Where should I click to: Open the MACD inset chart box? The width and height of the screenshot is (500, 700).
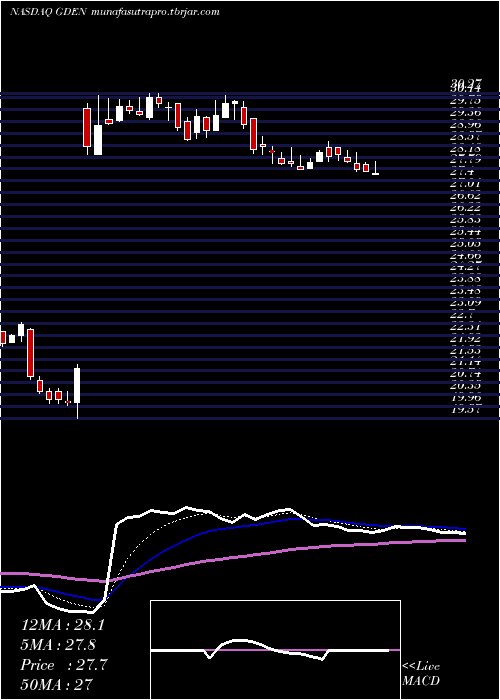point(275,650)
